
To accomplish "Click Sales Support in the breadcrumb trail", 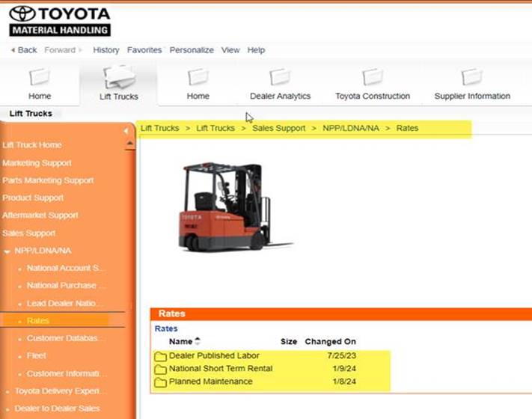I will [278, 128].
